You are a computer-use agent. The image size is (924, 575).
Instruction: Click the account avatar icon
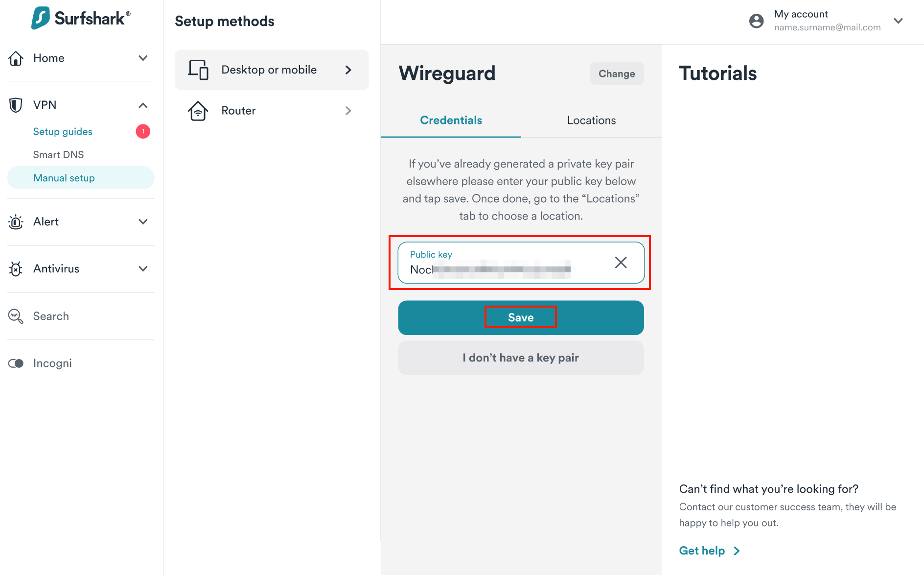(x=756, y=21)
